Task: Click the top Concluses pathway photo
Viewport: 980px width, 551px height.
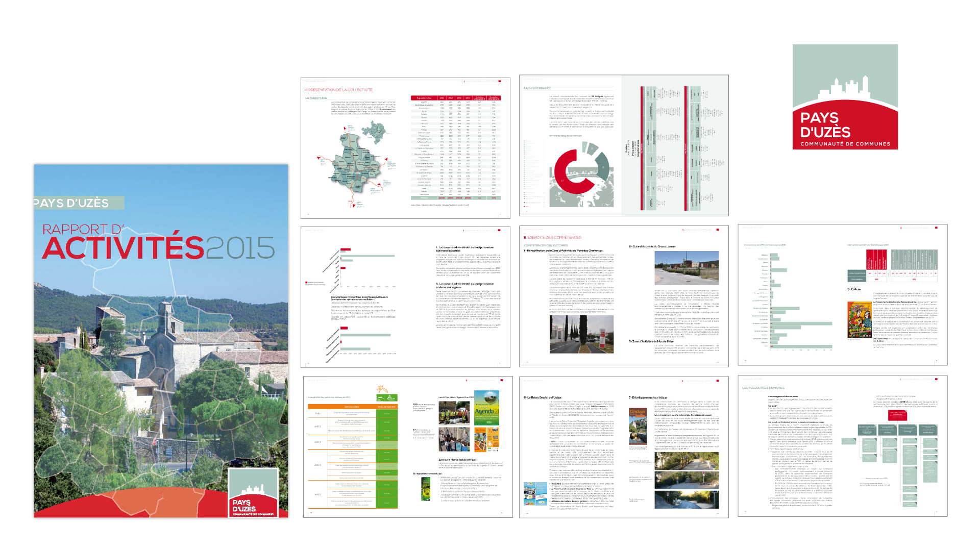Action: tap(687, 460)
